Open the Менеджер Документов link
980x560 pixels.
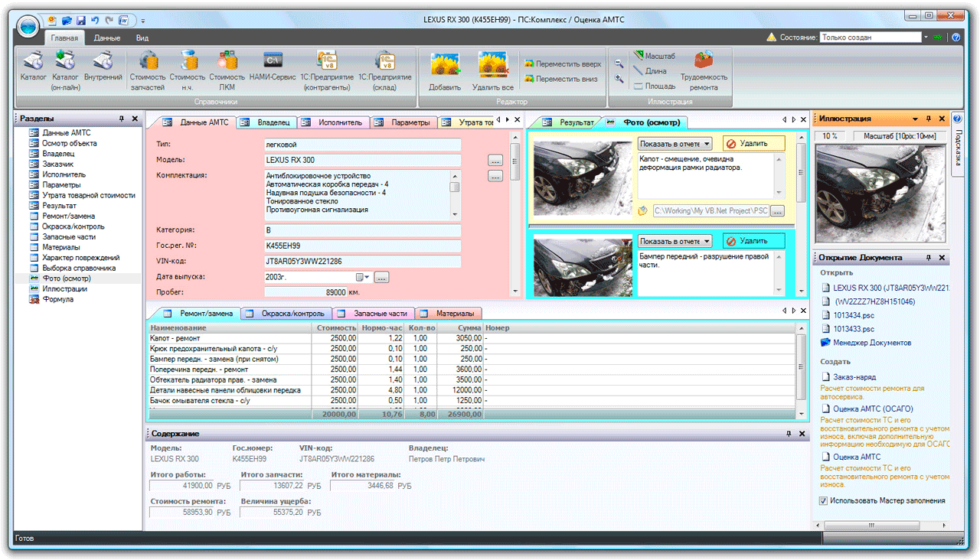point(871,343)
